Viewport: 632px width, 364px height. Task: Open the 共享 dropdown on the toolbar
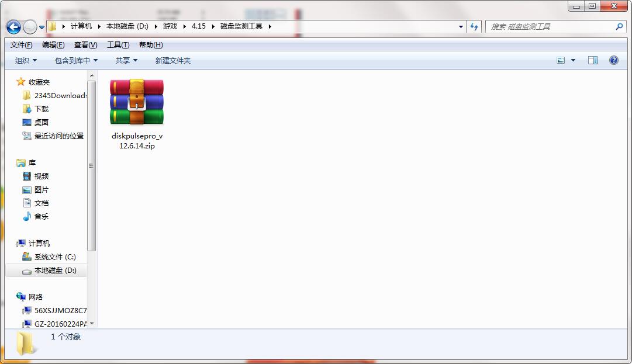pos(126,60)
